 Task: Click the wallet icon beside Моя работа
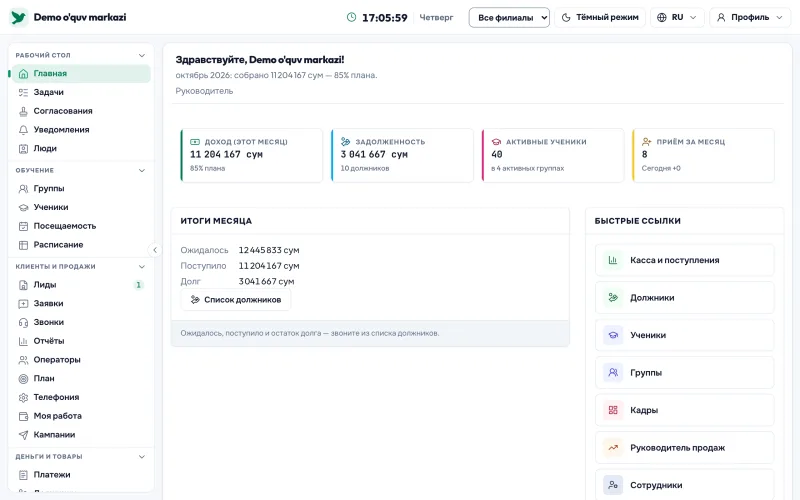pyautogui.click(x=23, y=416)
